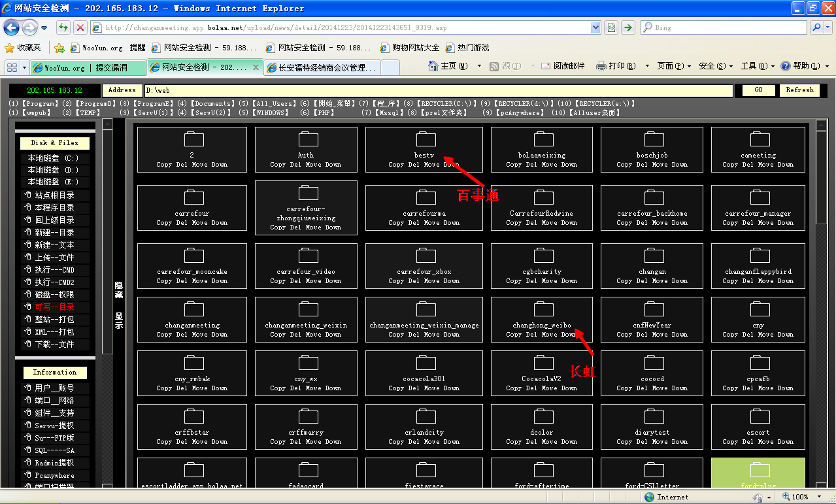The image size is (836, 504).
Task: Open the address bar history dropdown
Action: tap(595, 27)
